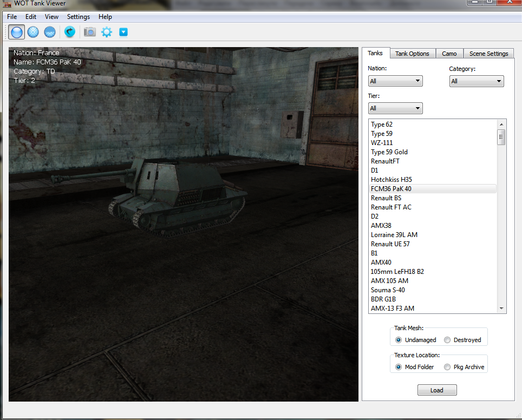Image resolution: width=522 pixels, height=420 pixels.
Task: Choose Pkg Archive as texture location
Action: [447, 367]
